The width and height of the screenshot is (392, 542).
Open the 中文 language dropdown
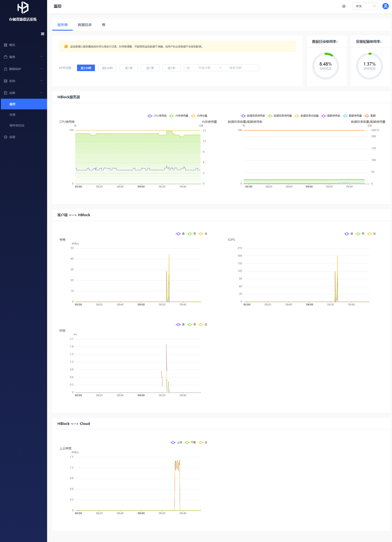[365, 6]
